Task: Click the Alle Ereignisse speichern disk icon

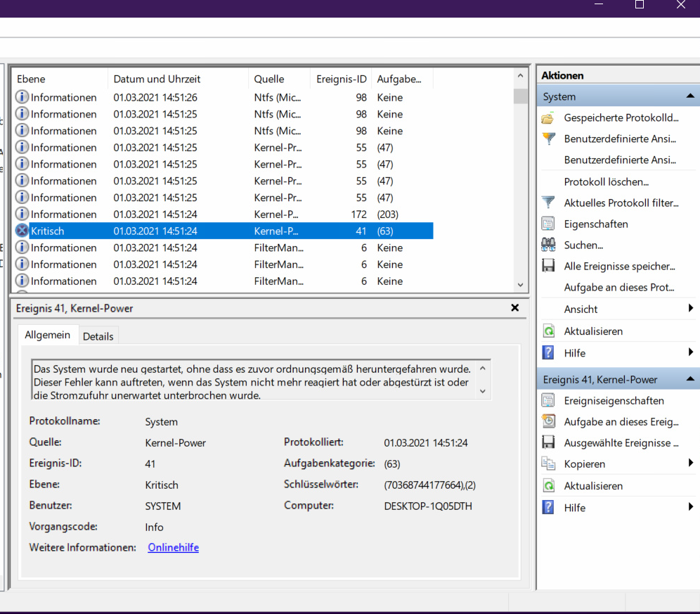Action: [547, 266]
